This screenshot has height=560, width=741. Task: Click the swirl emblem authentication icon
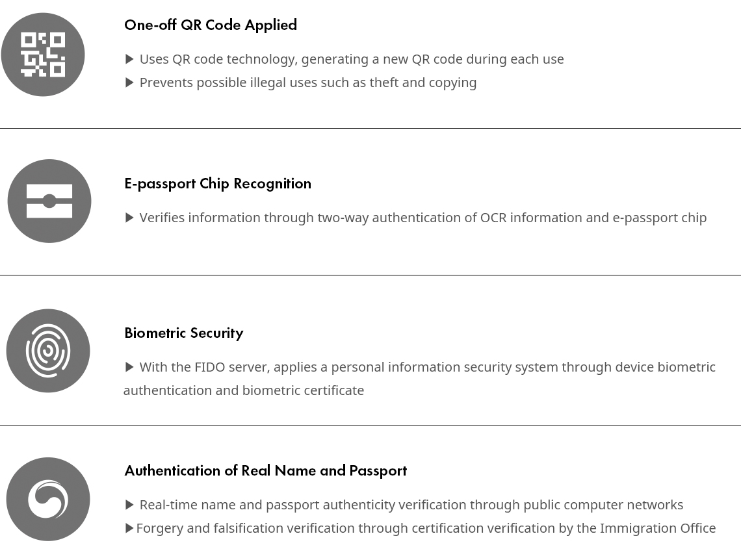(48, 499)
